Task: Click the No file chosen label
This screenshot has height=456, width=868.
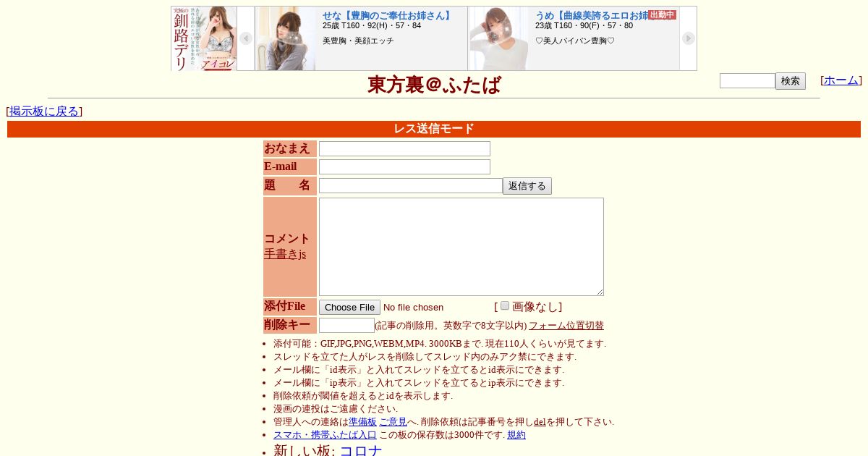Action: click(x=413, y=308)
